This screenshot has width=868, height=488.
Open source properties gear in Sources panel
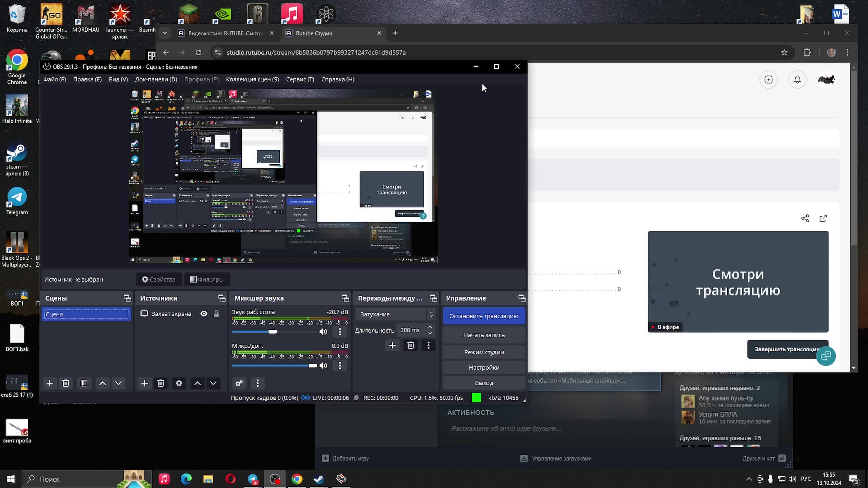click(179, 383)
